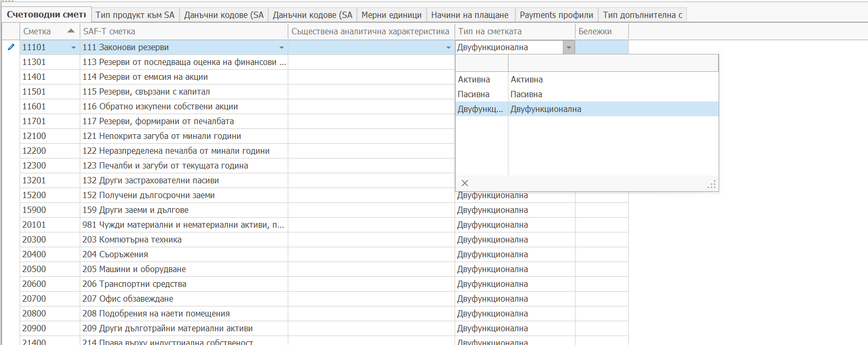This screenshot has width=868, height=345.
Task: Switch to the Счетоводни сметки tab
Action: (46, 15)
